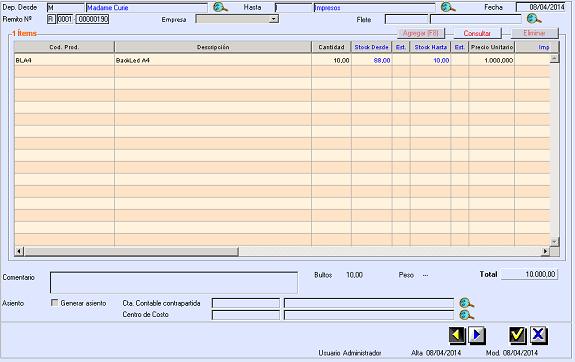Click the 88,00 Stock Desde cell
Viewport: 575px width, 362px height.
tap(371, 60)
